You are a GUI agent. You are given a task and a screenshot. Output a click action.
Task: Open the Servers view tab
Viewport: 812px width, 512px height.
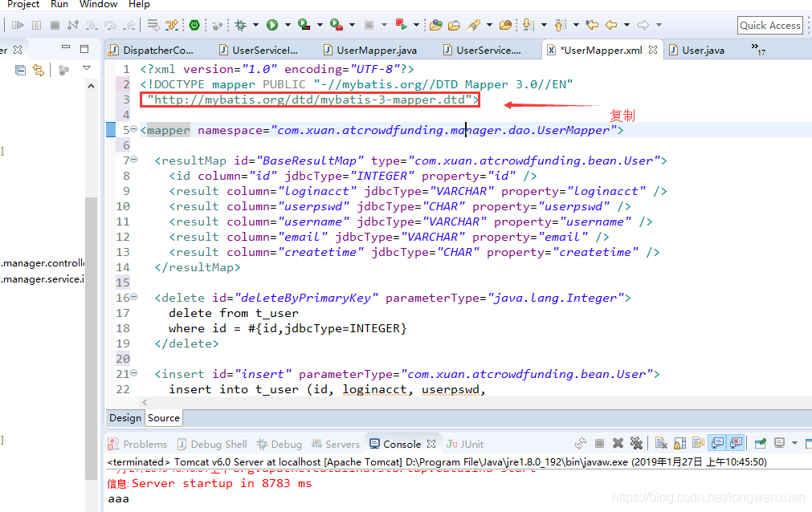click(336, 444)
